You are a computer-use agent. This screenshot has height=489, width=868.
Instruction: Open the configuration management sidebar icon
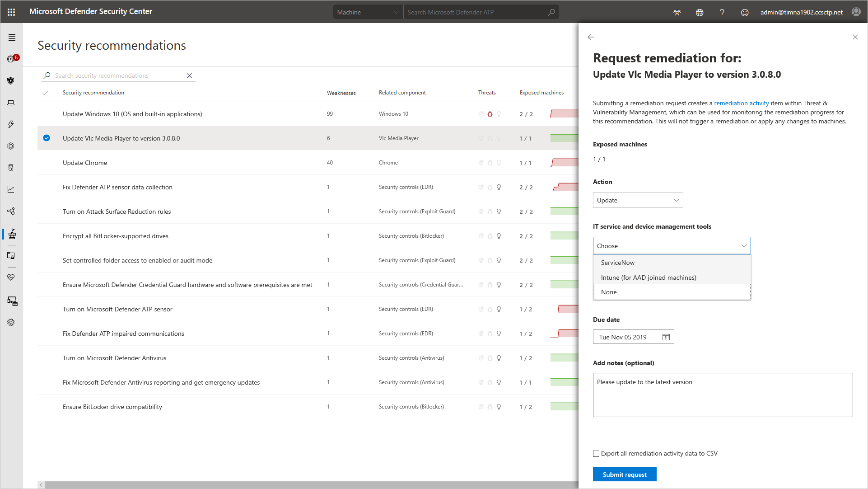click(12, 301)
